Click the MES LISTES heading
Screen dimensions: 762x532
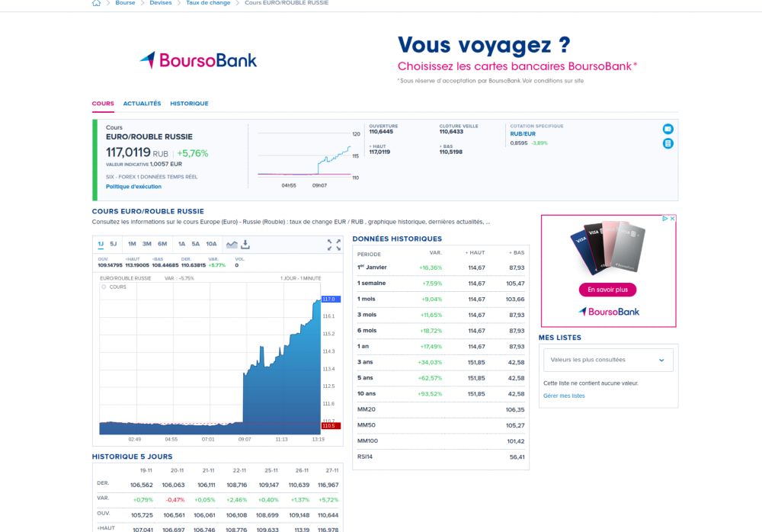(x=560, y=338)
